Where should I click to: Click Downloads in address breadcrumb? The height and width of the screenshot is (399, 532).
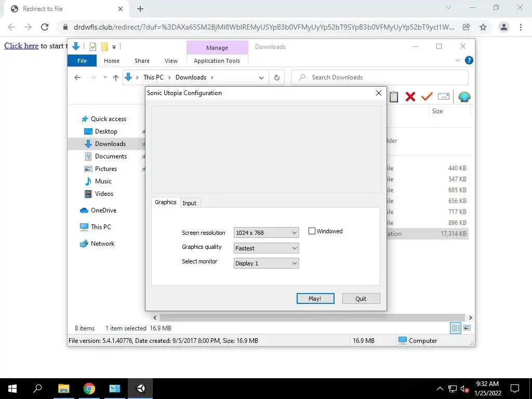point(191,77)
